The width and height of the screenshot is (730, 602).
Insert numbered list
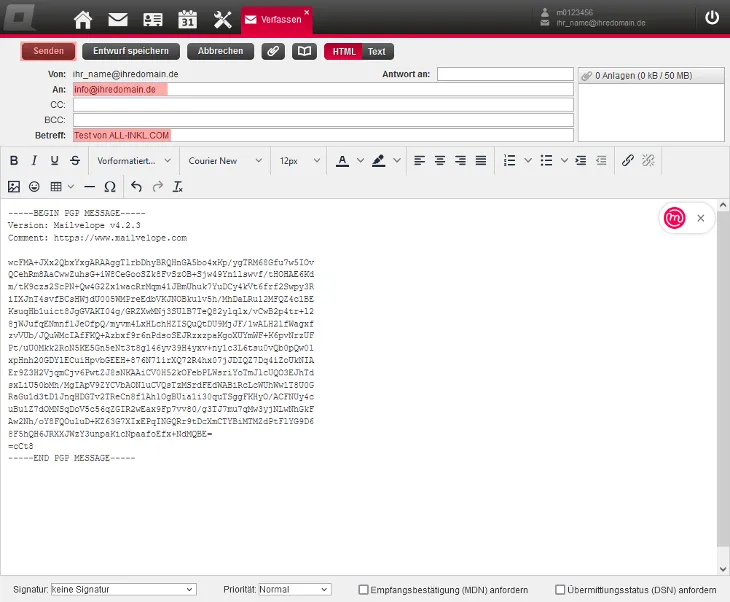click(509, 161)
